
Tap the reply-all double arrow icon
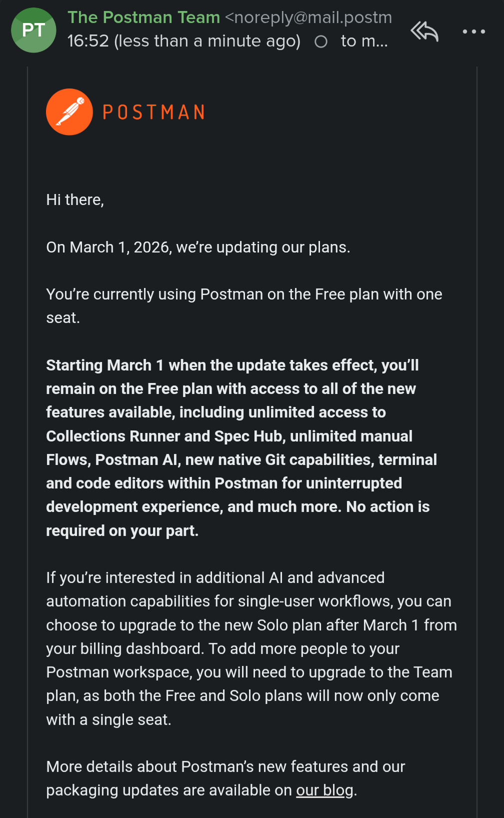(424, 31)
